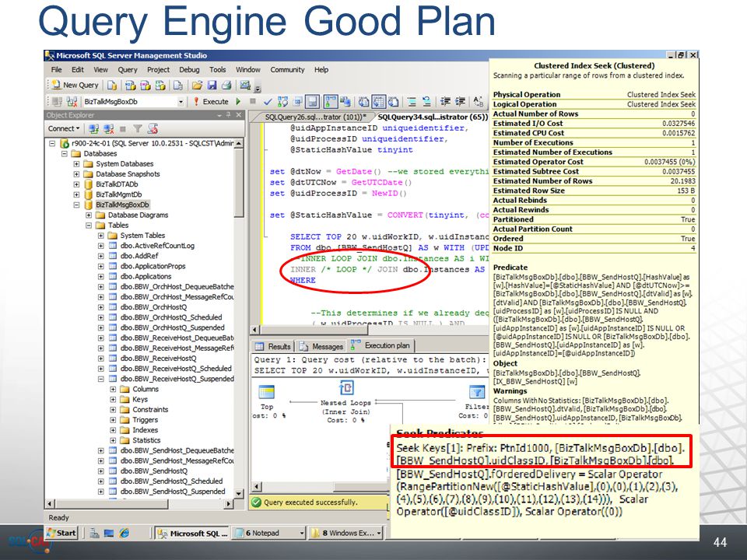Screen dimensions: 747x560
Task: Toggle Include Actual Execution Plan
Action: tap(330, 101)
